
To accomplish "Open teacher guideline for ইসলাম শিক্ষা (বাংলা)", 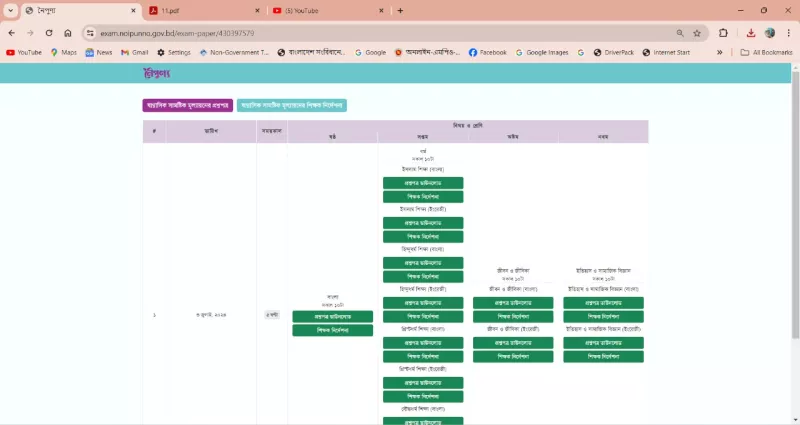I will pos(423,196).
